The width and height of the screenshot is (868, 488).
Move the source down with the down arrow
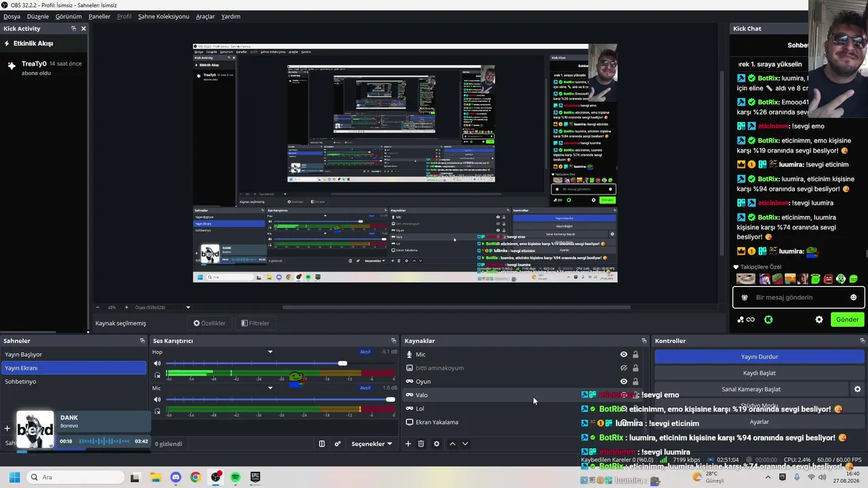click(x=465, y=444)
